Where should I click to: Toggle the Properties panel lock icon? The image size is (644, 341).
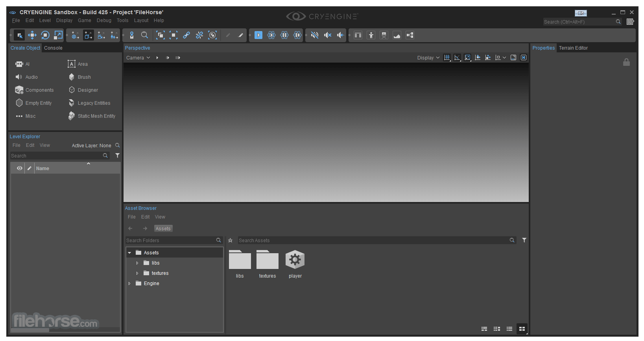click(x=626, y=62)
